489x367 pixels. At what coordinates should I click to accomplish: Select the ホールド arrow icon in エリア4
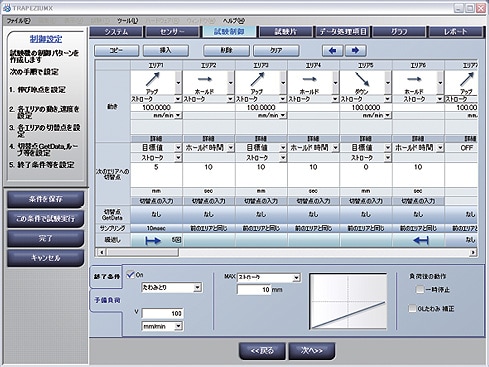tap(309, 79)
